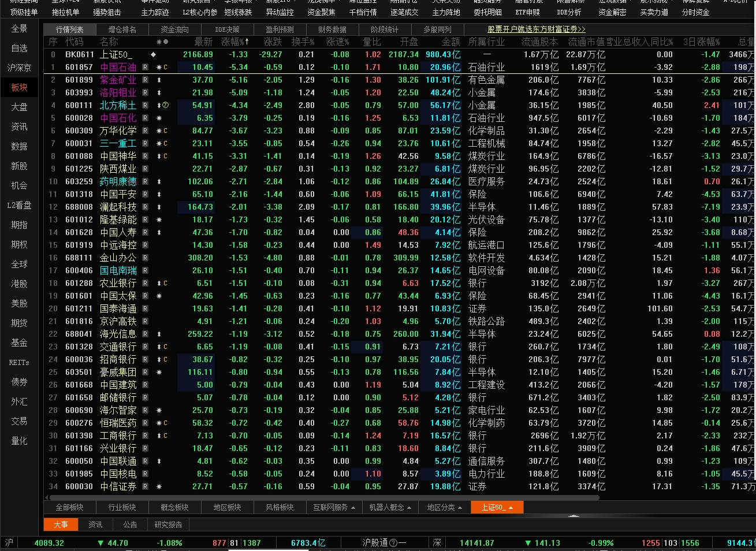Click the star-dot icon column header
This screenshot has height=551, width=756.
point(162,42)
